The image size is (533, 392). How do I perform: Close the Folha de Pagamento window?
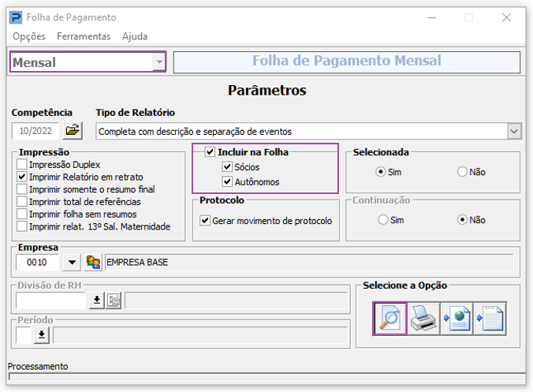pos(506,17)
